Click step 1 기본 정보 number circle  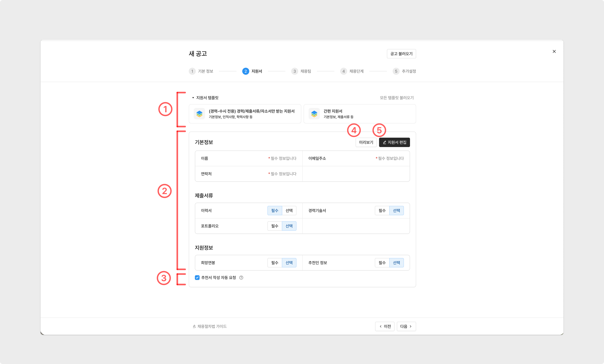[192, 71]
